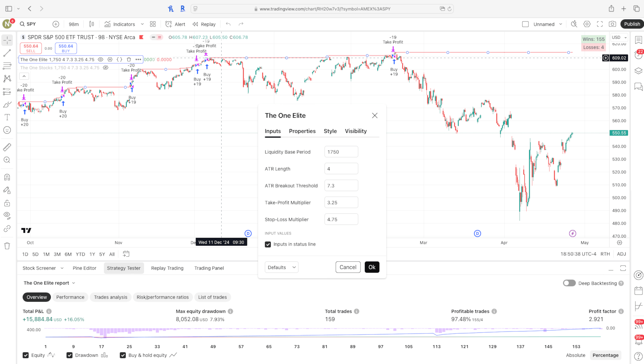Open the Pine Editor tab
The height and width of the screenshot is (364, 644).
(x=85, y=268)
